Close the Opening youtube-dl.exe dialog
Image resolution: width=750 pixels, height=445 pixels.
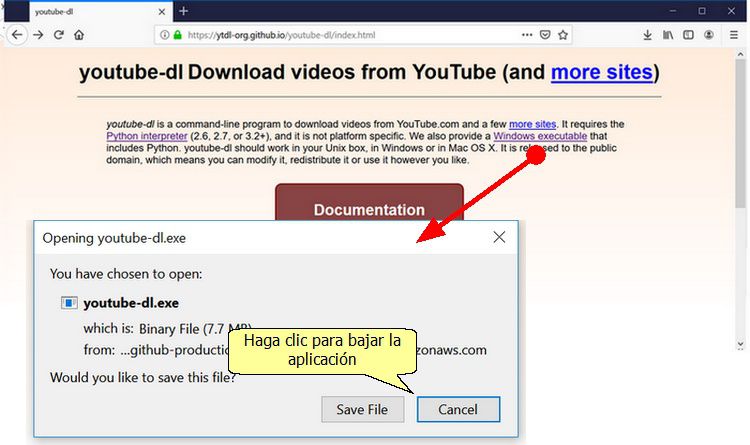(499, 237)
